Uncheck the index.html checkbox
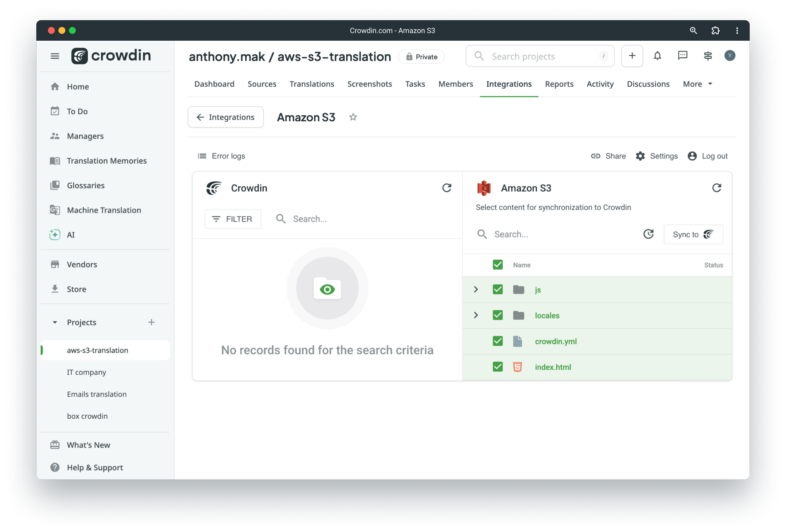786x532 pixels. click(x=498, y=367)
